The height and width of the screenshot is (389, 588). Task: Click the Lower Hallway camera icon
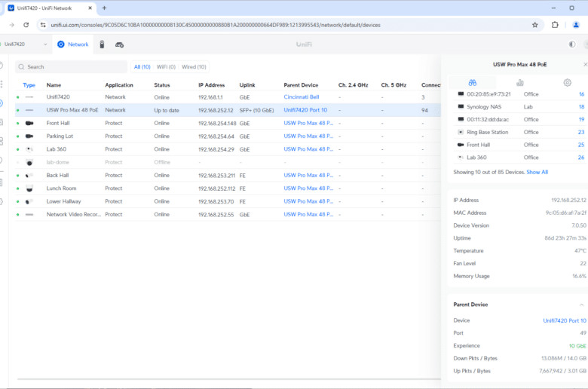click(29, 201)
